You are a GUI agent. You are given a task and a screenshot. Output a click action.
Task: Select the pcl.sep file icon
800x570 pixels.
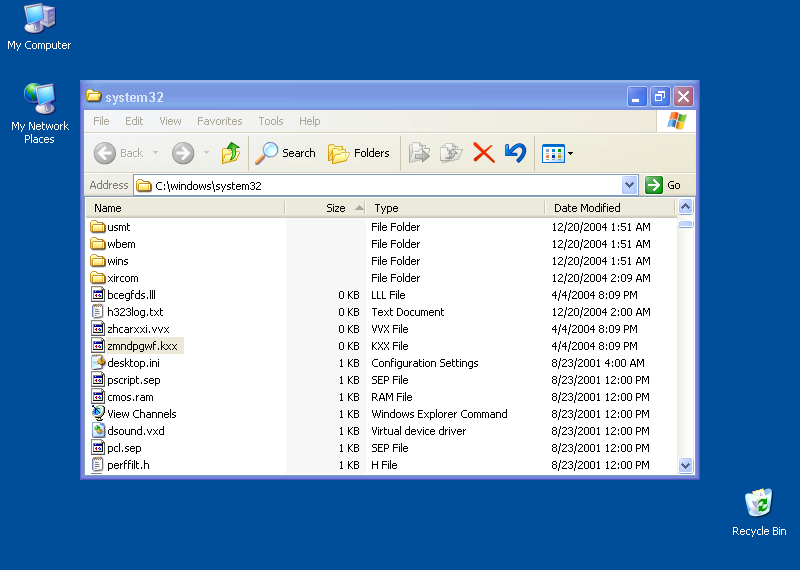[x=97, y=448]
